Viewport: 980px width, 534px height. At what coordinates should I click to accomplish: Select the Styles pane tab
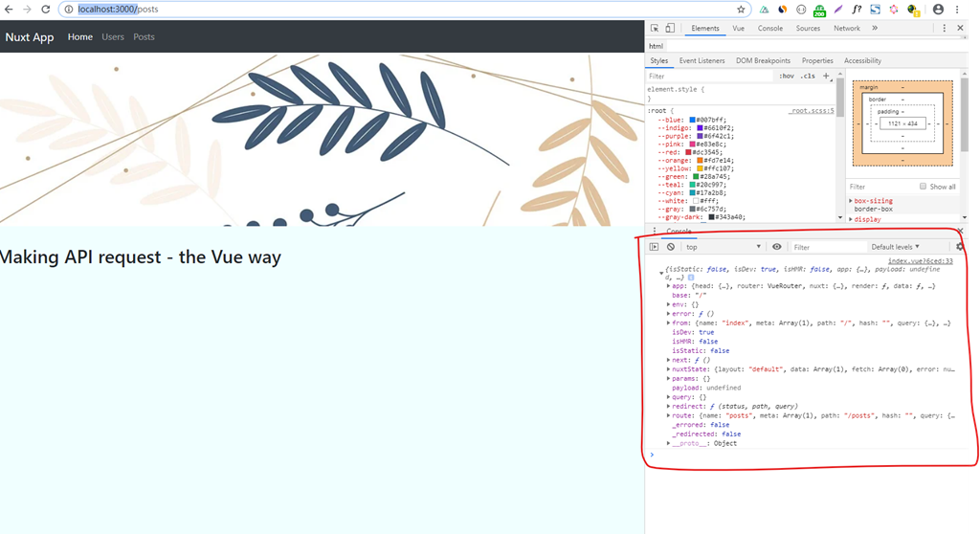pyautogui.click(x=658, y=60)
